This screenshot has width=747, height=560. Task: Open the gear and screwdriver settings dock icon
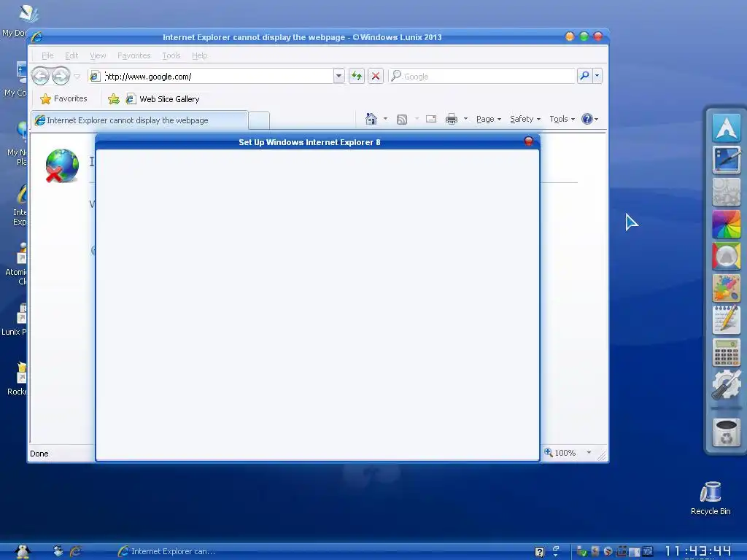tap(726, 384)
